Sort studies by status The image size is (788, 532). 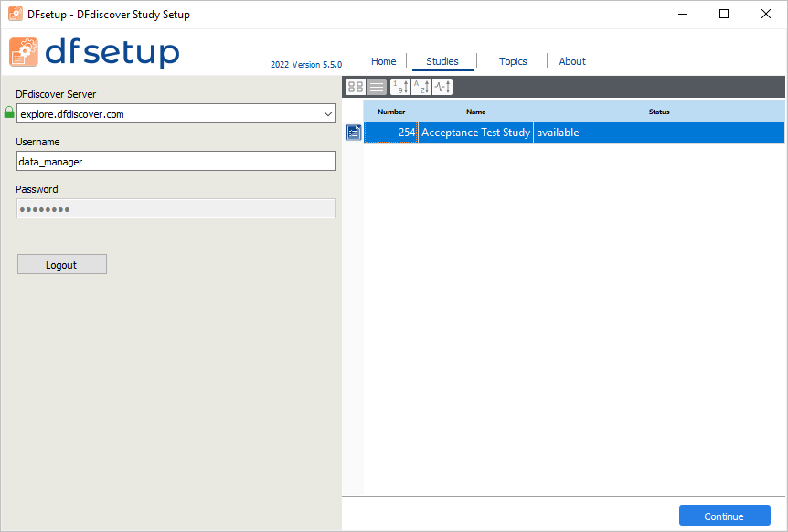coord(442,87)
